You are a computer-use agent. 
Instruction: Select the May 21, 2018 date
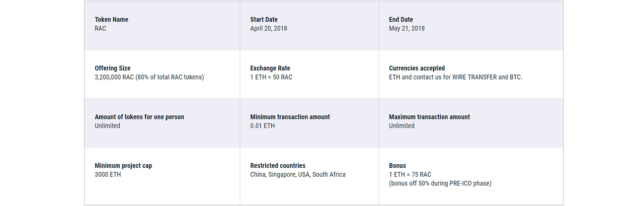(x=407, y=29)
